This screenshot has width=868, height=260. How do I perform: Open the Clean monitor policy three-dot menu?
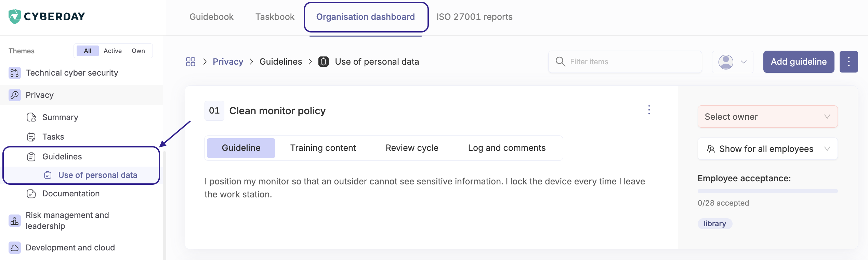coord(649,110)
